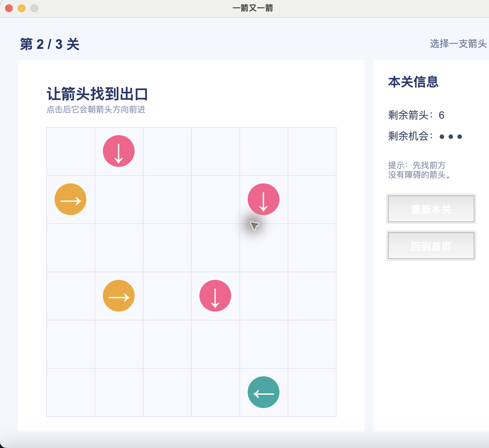The height and width of the screenshot is (448, 489).
Task: Click the 本关信息 panel heading
Action: pos(413,82)
